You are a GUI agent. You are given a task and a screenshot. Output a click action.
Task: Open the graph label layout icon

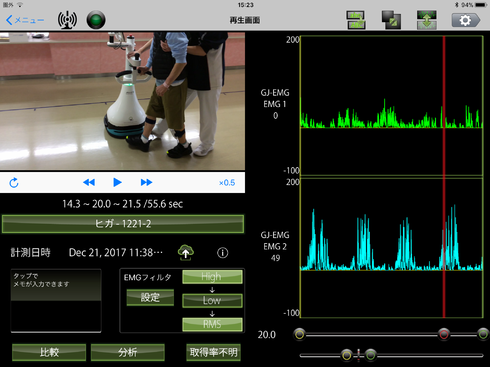pos(356,20)
